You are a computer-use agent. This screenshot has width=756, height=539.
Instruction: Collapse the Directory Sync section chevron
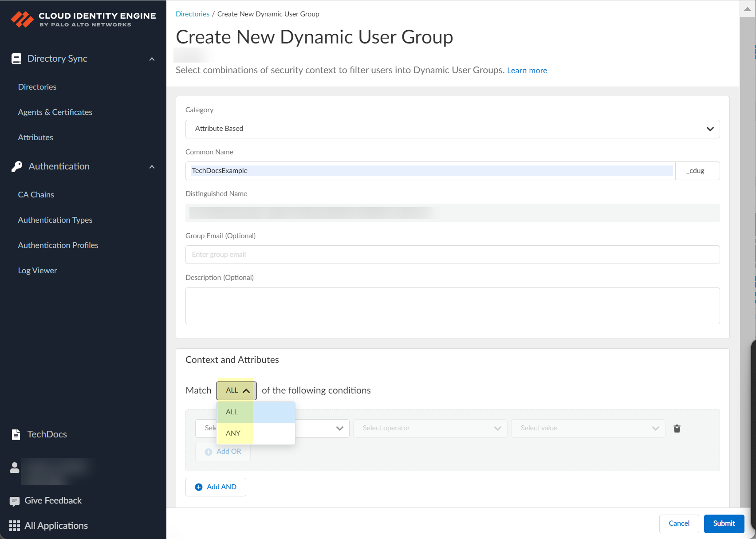pos(152,59)
